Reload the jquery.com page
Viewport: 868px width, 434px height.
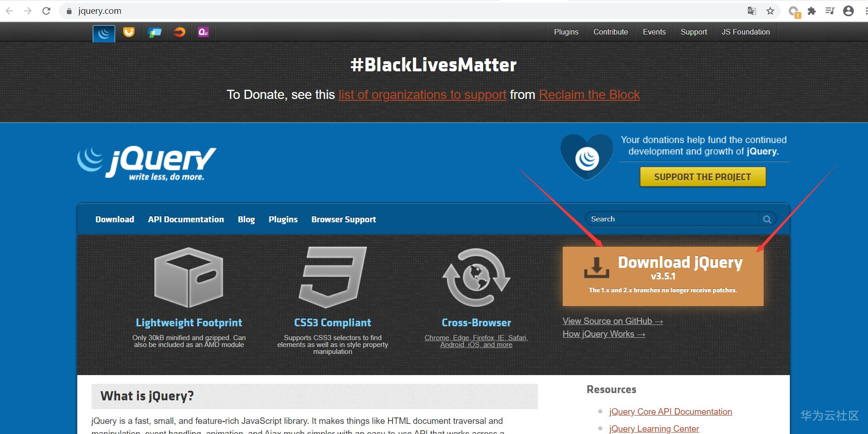(x=46, y=11)
